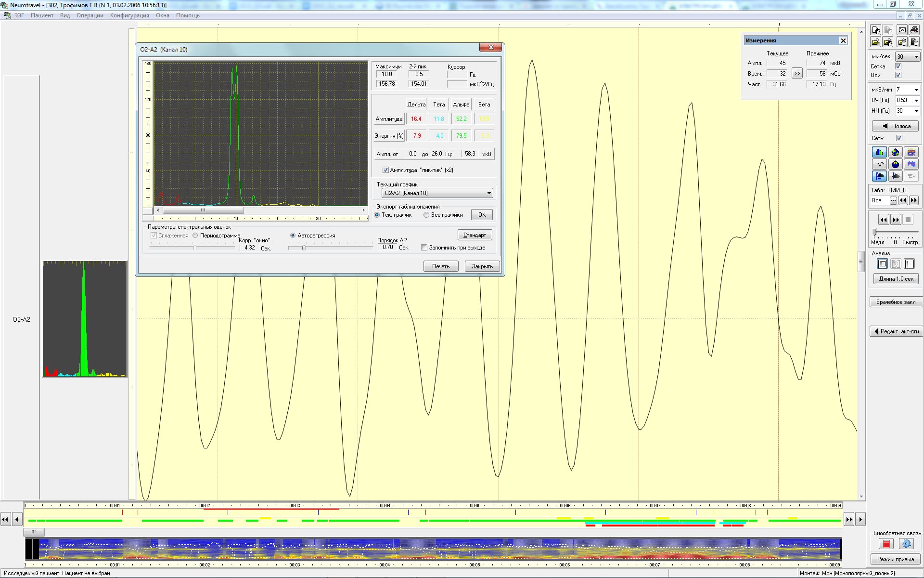
Task: Click the biofeedback settings gear icon
Action: click(x=906, y=544)
